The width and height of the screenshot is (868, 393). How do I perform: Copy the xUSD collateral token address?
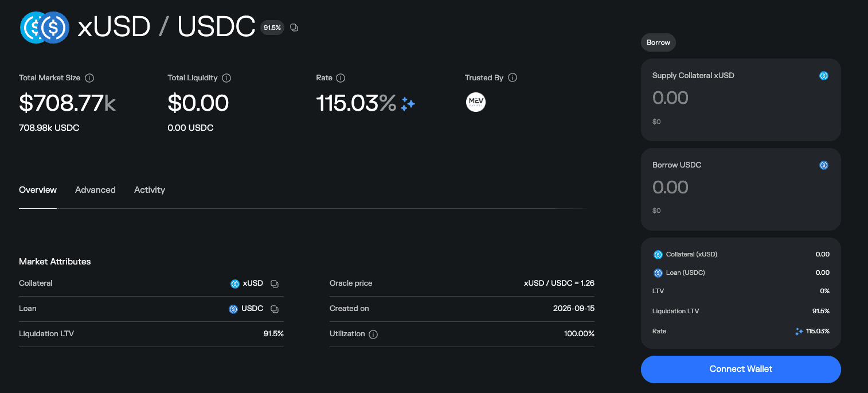point(274,283)
